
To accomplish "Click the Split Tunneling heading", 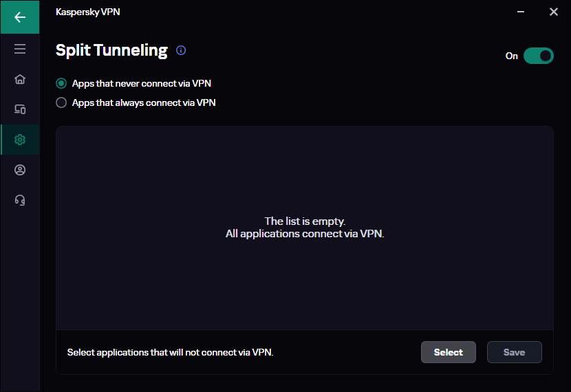I will (111, 50).
